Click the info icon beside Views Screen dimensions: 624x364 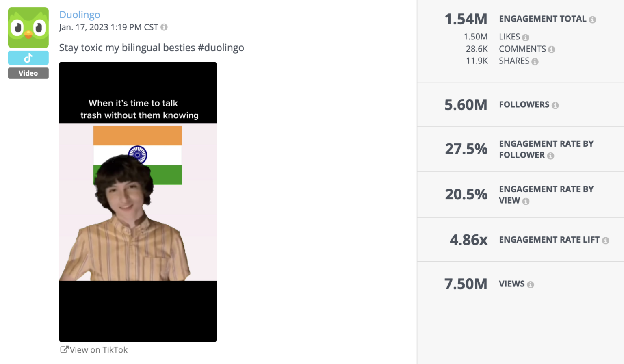531,285
